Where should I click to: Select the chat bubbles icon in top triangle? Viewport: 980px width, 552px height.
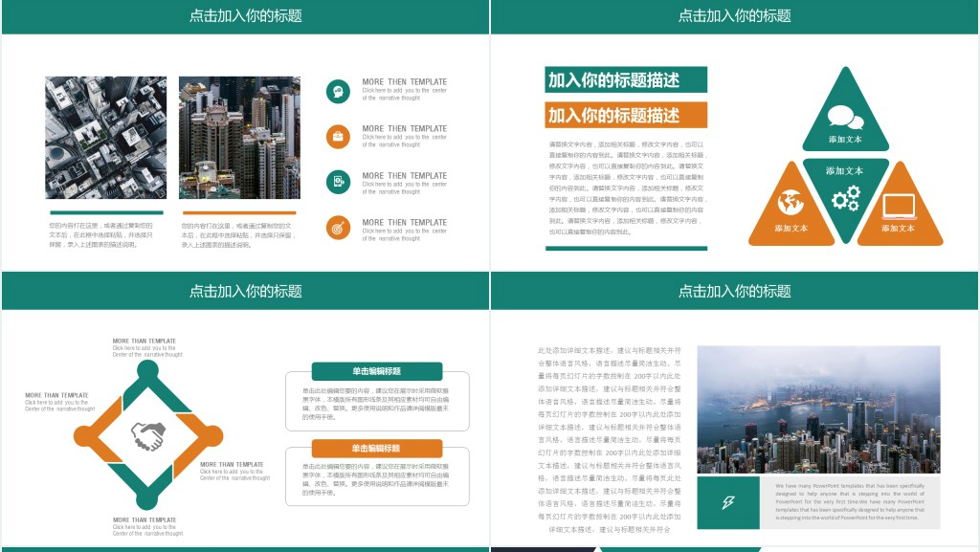[845, 117]
